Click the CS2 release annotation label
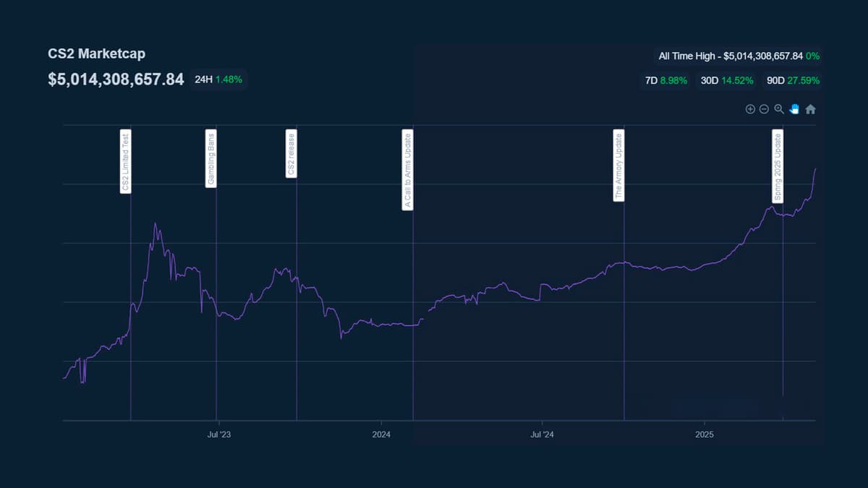 click(x=291, y=153)
